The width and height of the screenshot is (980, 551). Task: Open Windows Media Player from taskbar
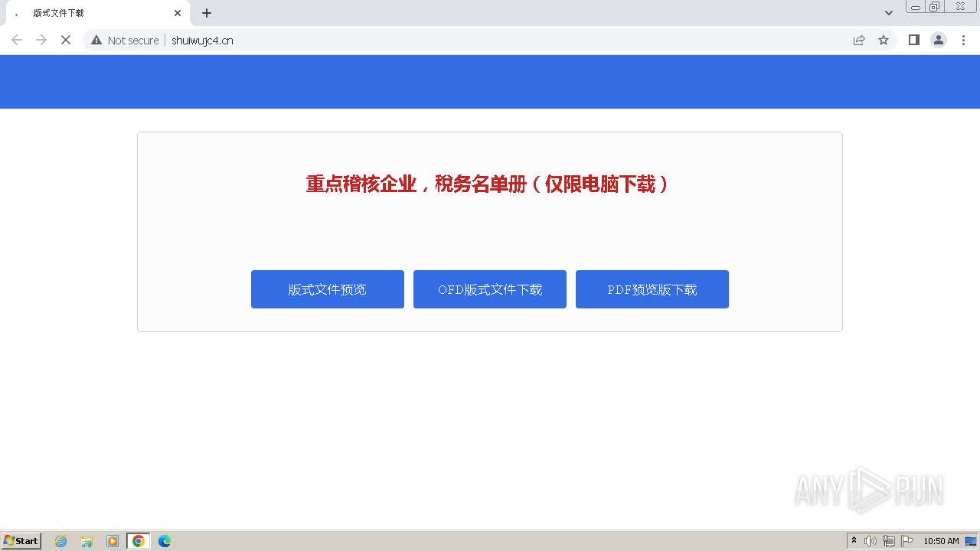click(113, 541)
